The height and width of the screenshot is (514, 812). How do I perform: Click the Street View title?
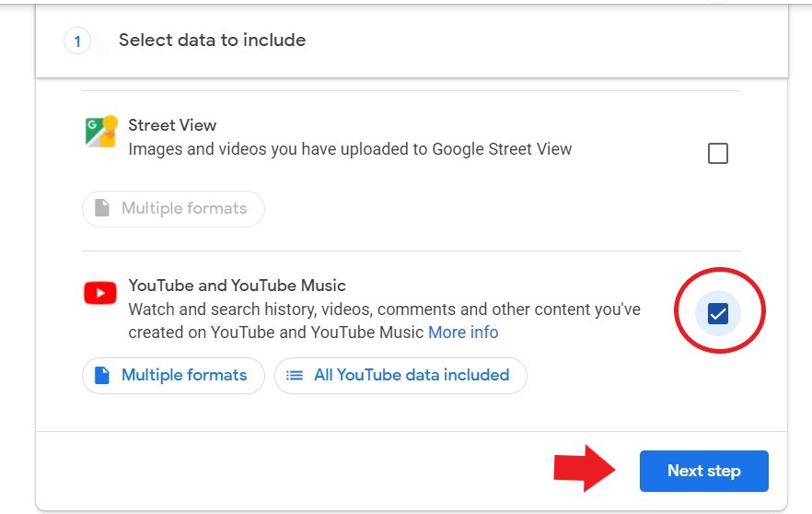[x=172, y=125]
